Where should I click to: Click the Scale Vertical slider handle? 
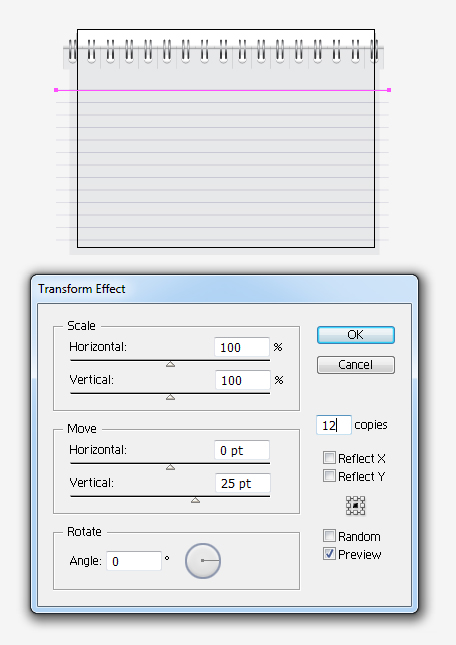tap(170, 397)
